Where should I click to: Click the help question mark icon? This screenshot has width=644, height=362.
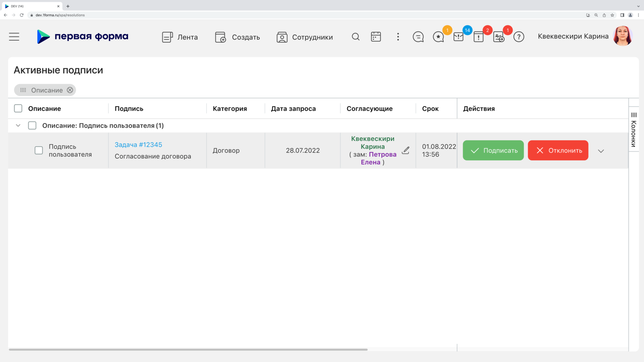(519, 37)
